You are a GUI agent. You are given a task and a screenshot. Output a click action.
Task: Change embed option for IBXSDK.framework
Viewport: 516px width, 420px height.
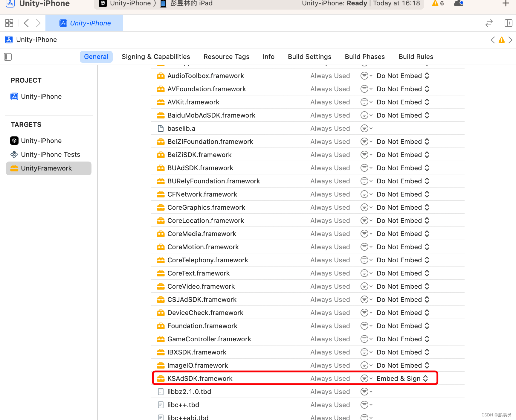click(x=403, y=352)
